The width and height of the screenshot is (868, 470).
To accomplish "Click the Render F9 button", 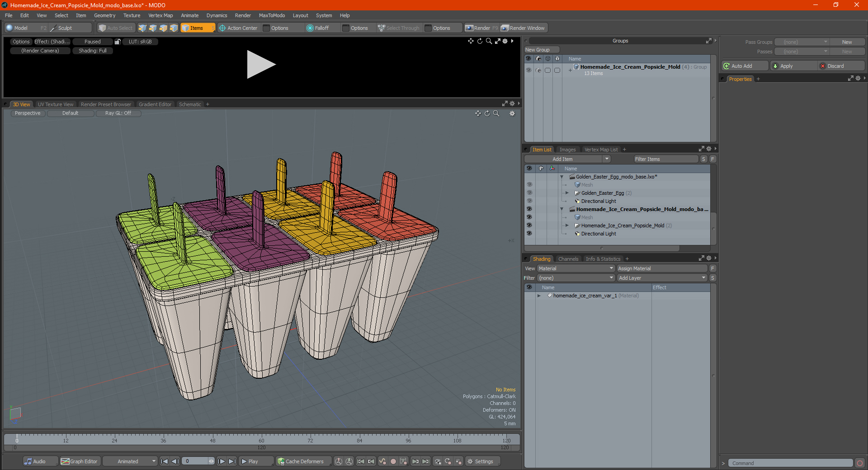I will 481,28.
